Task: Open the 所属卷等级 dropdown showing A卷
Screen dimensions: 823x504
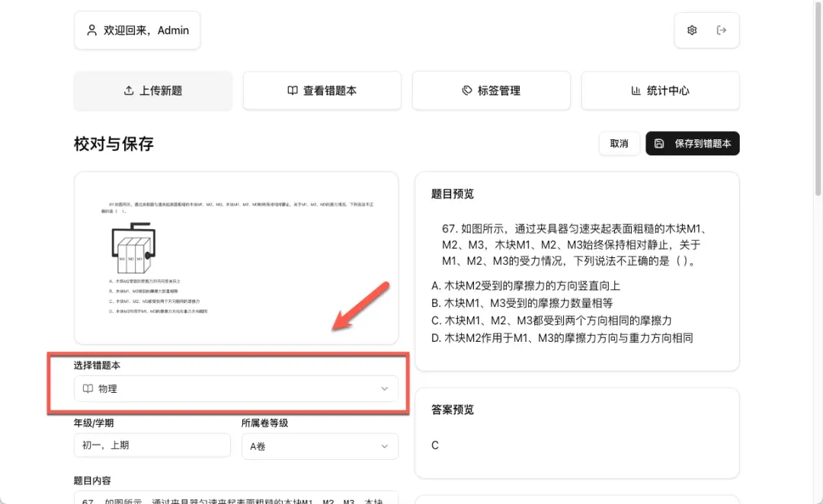Action: coord(319,446)
